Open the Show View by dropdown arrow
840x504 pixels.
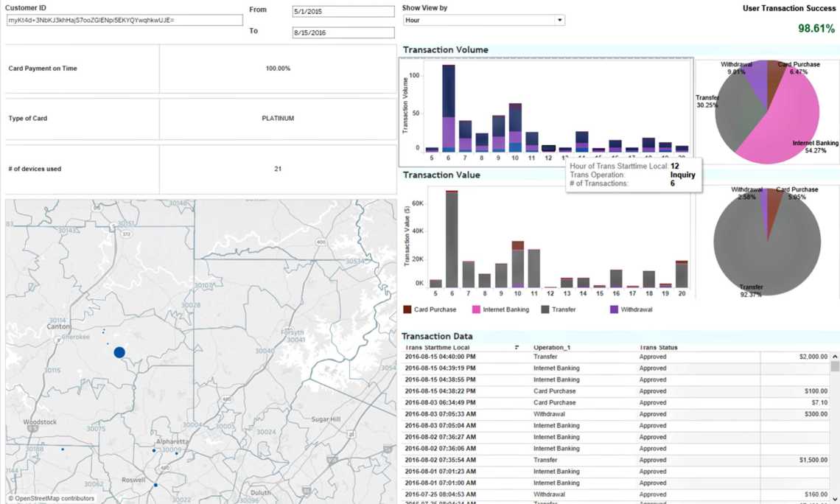pos(559,21)
